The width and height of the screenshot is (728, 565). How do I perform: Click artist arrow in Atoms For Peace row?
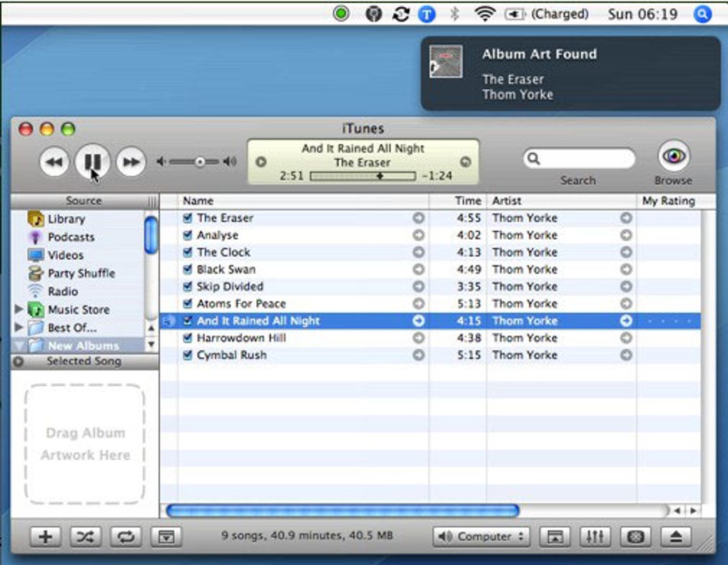pos(626,303)
